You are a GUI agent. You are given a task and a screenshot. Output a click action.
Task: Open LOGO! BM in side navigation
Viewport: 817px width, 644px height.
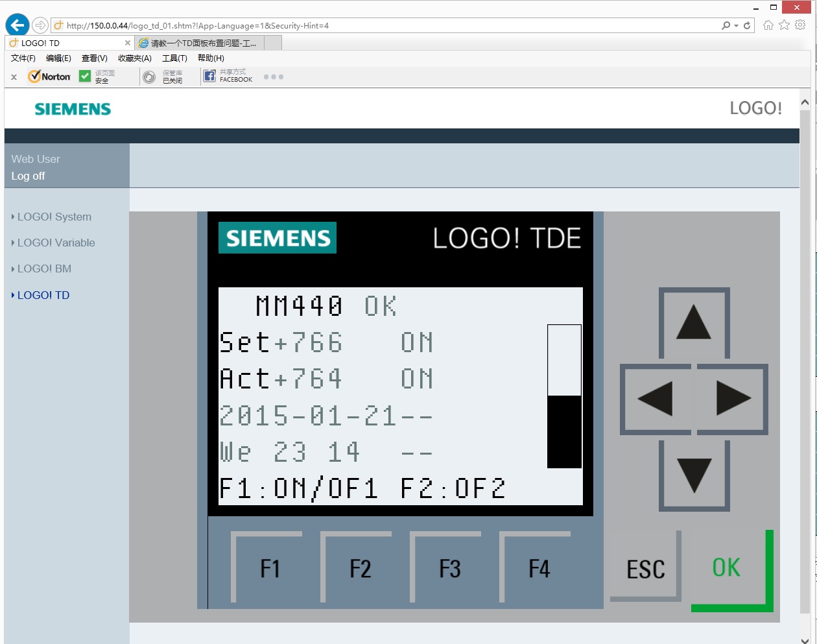coord(44,268)
